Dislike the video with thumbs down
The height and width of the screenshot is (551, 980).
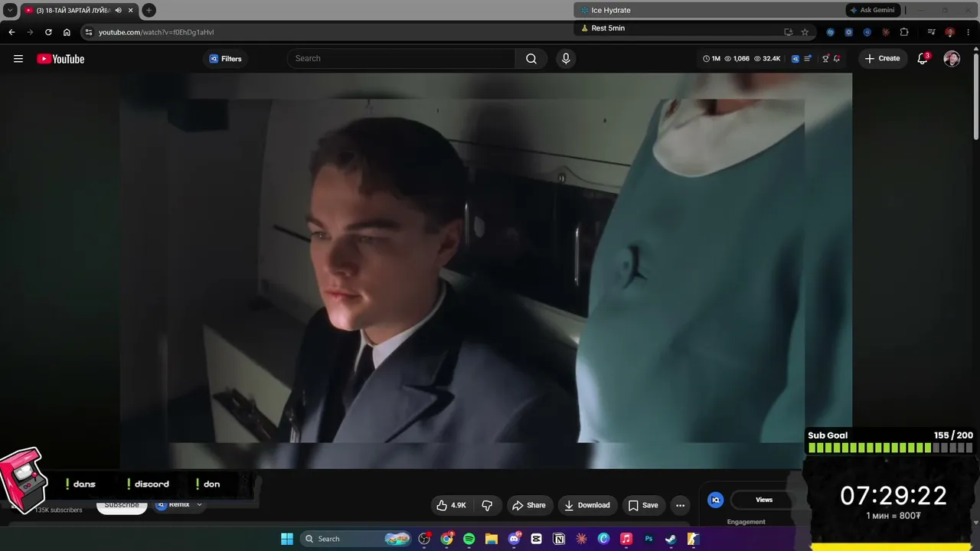pos(487,505)
